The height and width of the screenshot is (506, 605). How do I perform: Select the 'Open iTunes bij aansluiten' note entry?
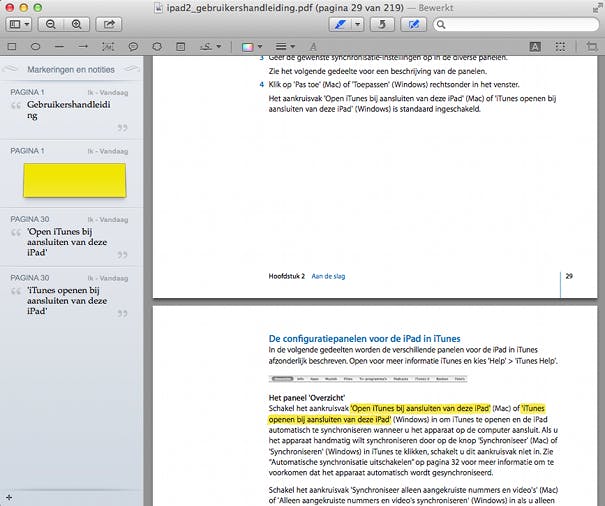(71, 237)
